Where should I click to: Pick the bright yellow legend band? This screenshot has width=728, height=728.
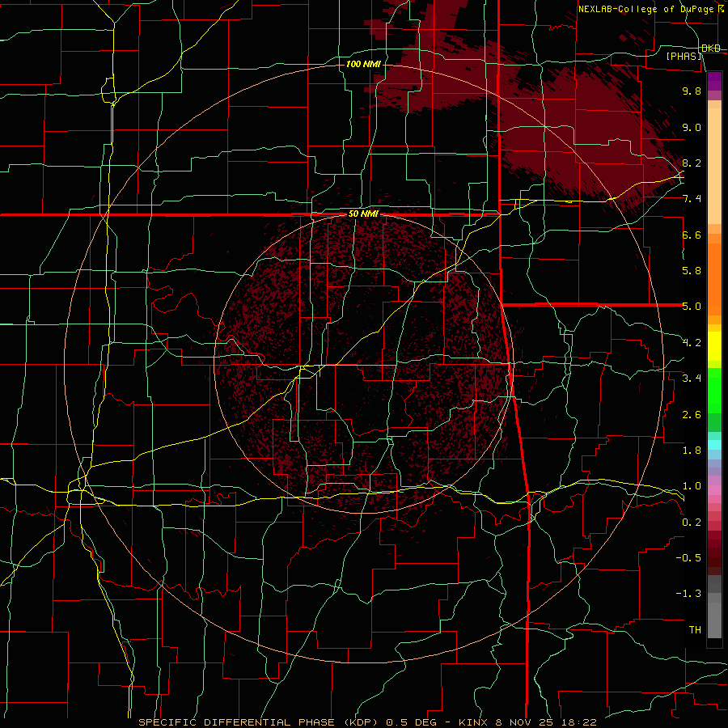[714, 346]
